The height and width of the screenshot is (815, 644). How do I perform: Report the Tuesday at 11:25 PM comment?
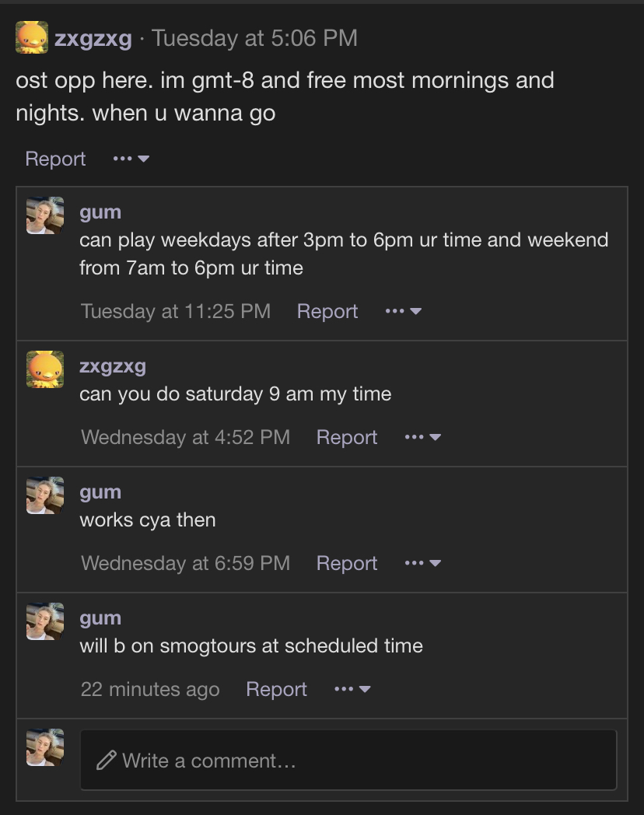[x=327, y=311]
